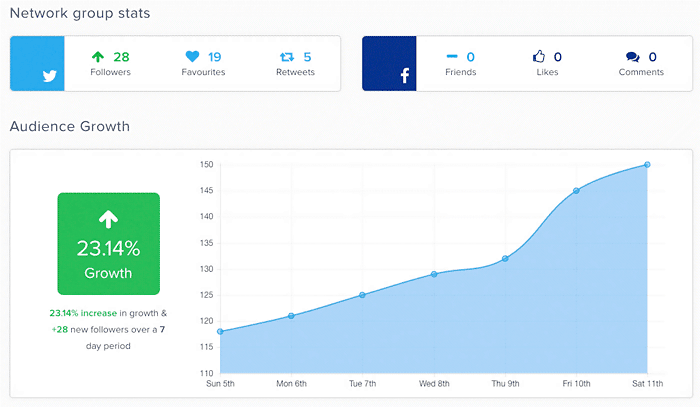This screenshot has height=407, width=700.
Task: Click the Fri 10th data point
Action: pyautogui.click(x=576, y=190)
